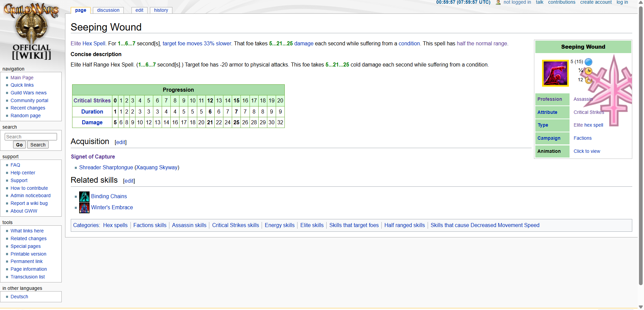Click Factions campaign in infobox
This screenshot has width=644, height=310.
pyautogui.click(x=583, y=138)
